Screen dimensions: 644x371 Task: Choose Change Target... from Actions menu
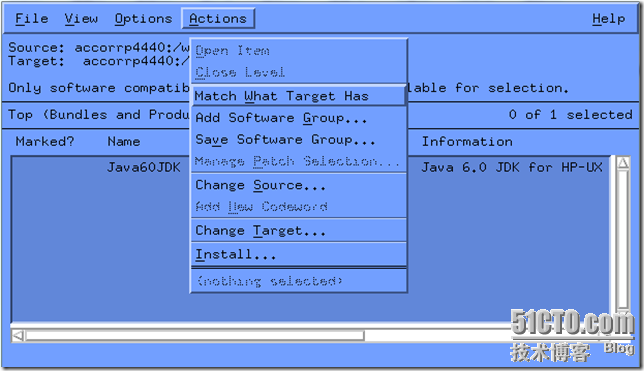coord(299,231)
